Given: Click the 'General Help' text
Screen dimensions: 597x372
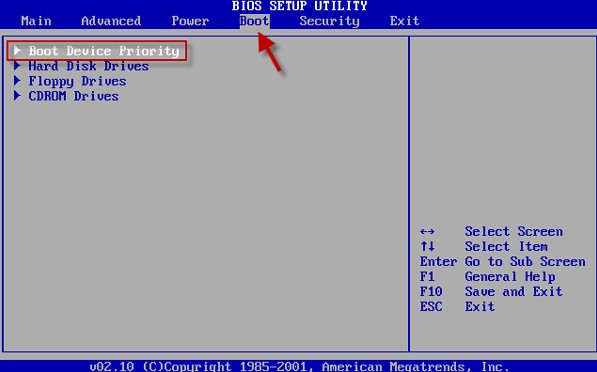Looking at the screenshot, I should click(510, 277).
